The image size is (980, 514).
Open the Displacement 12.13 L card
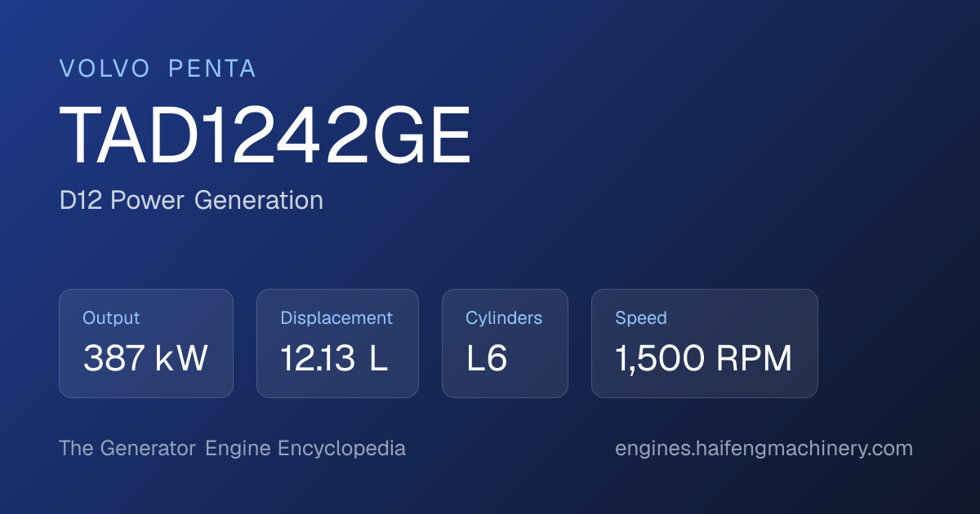(337, 343)
